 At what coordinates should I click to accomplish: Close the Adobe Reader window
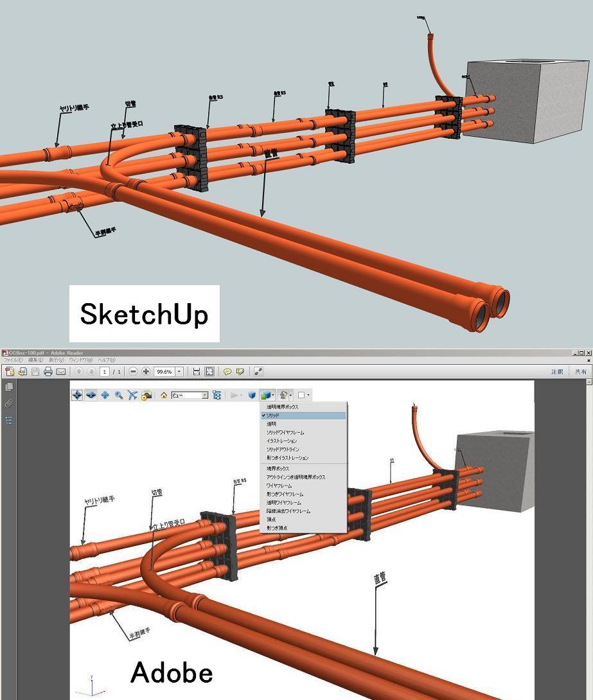coord(589,353)
